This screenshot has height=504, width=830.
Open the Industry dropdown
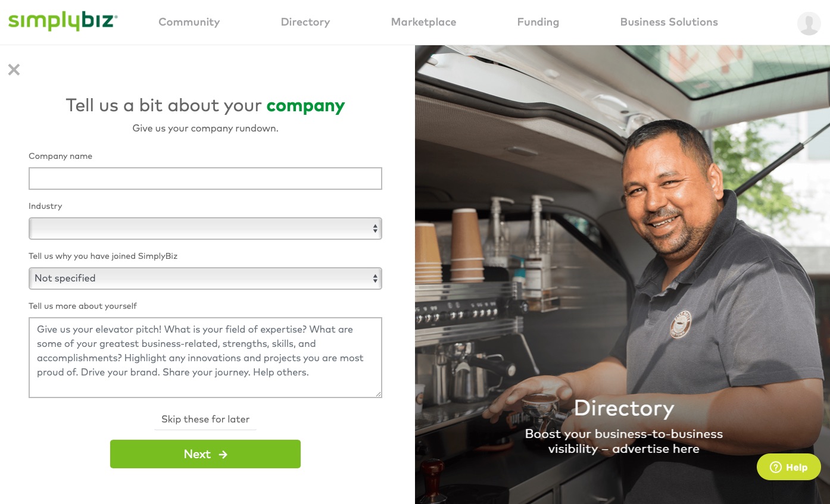(x=205, y=228)
